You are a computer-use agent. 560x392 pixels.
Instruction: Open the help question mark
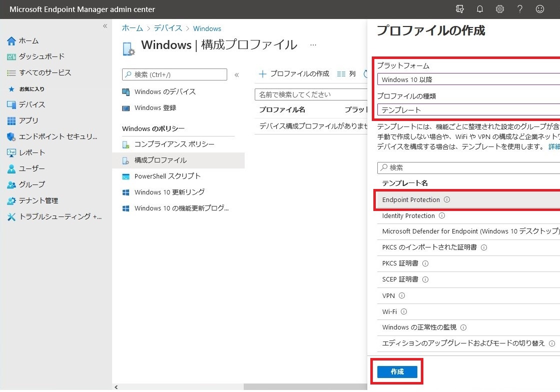(x=520, y=9)
